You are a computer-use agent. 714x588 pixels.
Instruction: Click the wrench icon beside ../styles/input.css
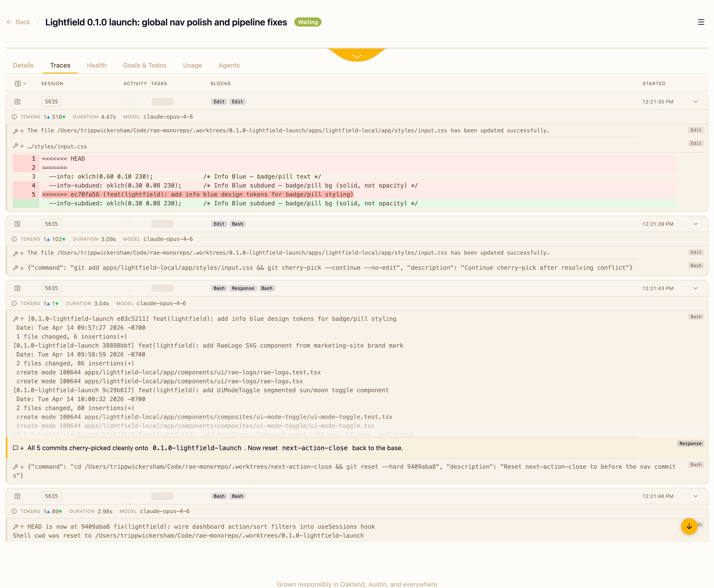point(16,146)
